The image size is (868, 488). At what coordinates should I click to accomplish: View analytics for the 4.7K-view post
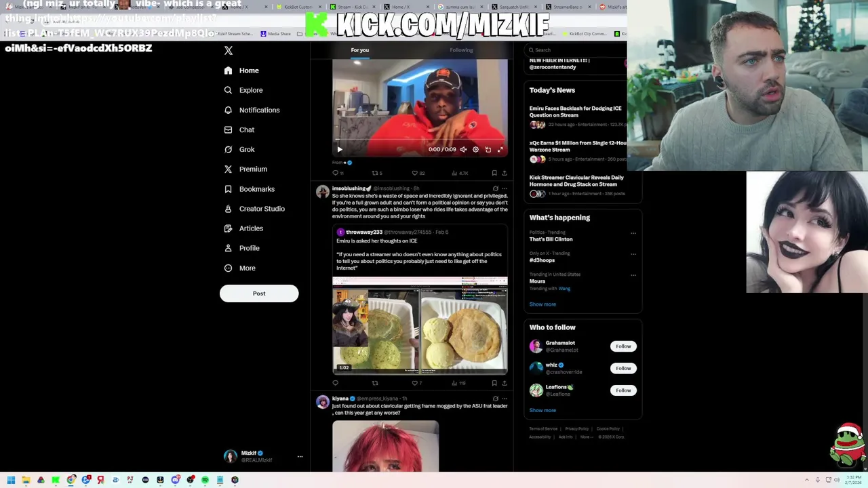[x=459, y=173]
